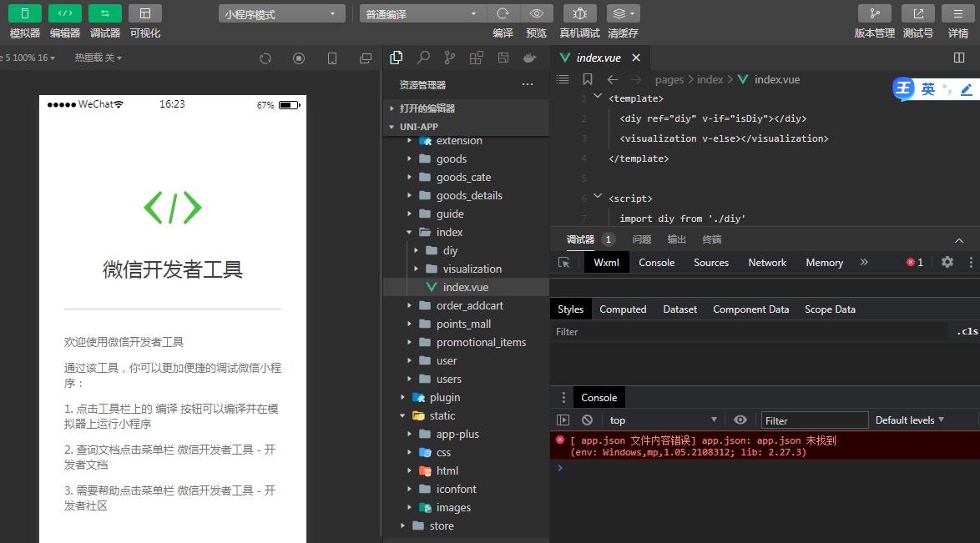Open the explorer files icon

click(x=397, y=58)
